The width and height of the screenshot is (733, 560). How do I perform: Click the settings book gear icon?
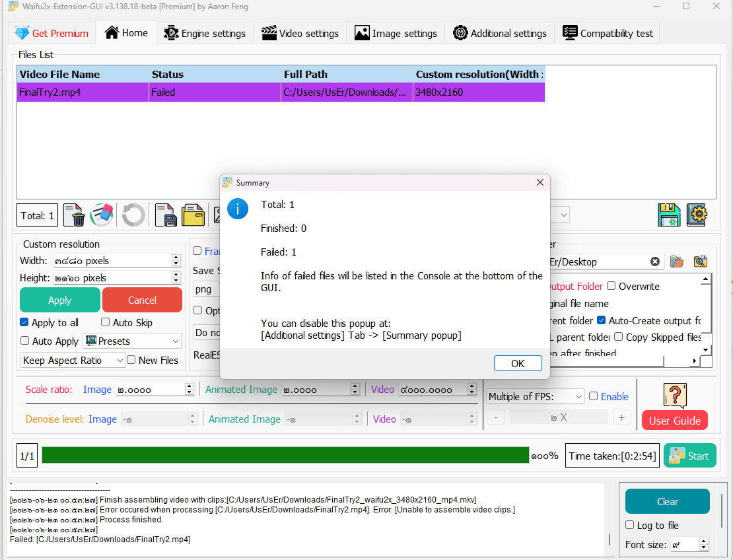pos(697,215)
